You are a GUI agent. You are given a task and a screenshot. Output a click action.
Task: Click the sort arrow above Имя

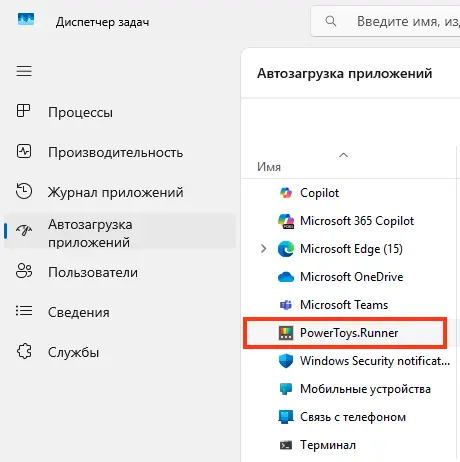tap(343, 155)
